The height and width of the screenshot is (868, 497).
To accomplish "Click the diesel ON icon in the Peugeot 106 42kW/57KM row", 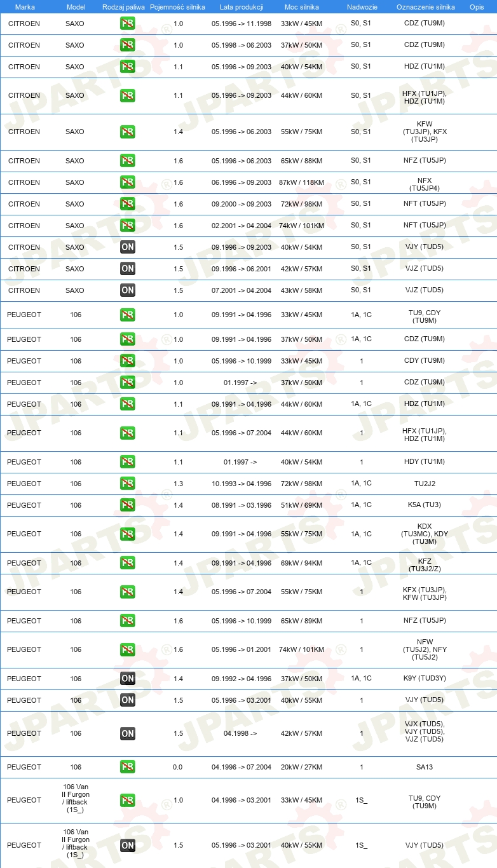I will click(127, 734).
